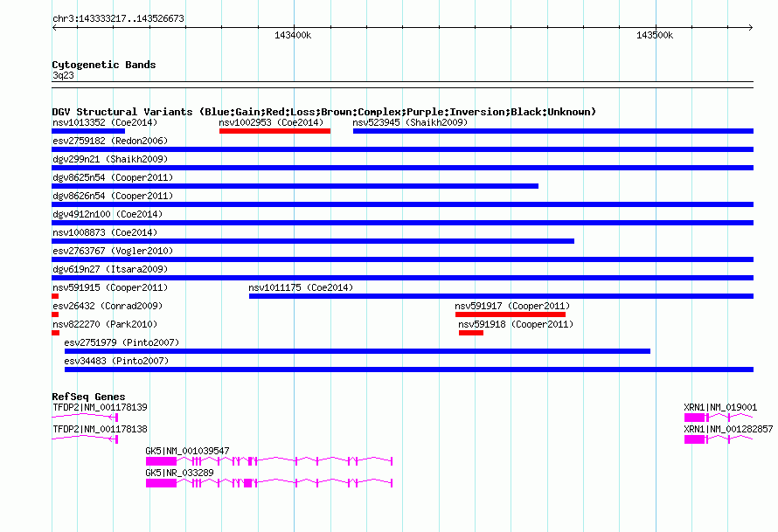Select the small red esv26432 (Conrad2009) bar
This screenshot has height=532, width=778.
(x=55, y=314)
